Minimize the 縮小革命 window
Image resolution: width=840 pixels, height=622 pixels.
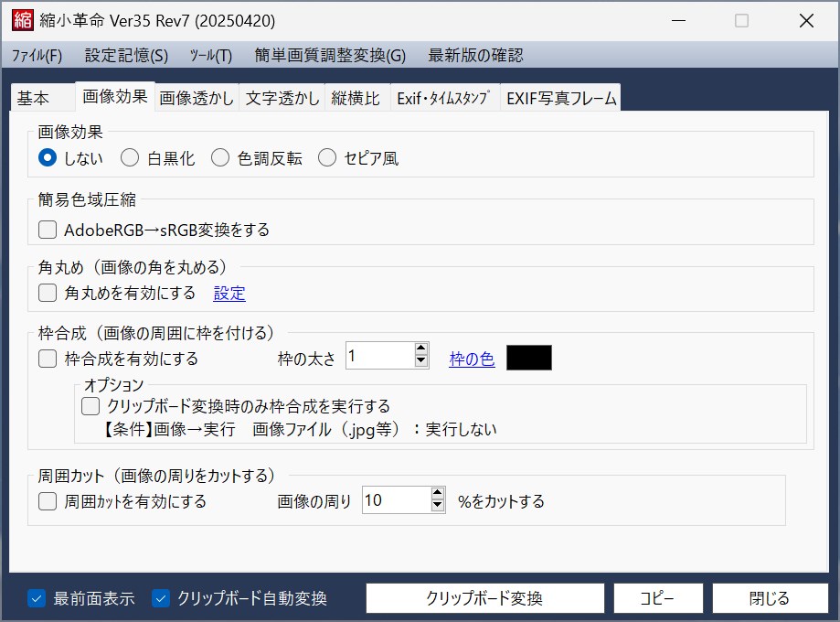(x=679, y=20)
